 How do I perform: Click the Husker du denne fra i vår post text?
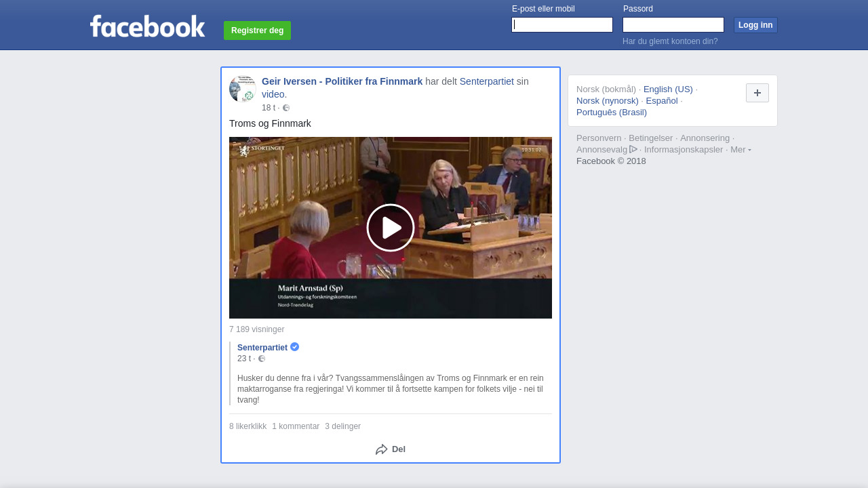391,389
